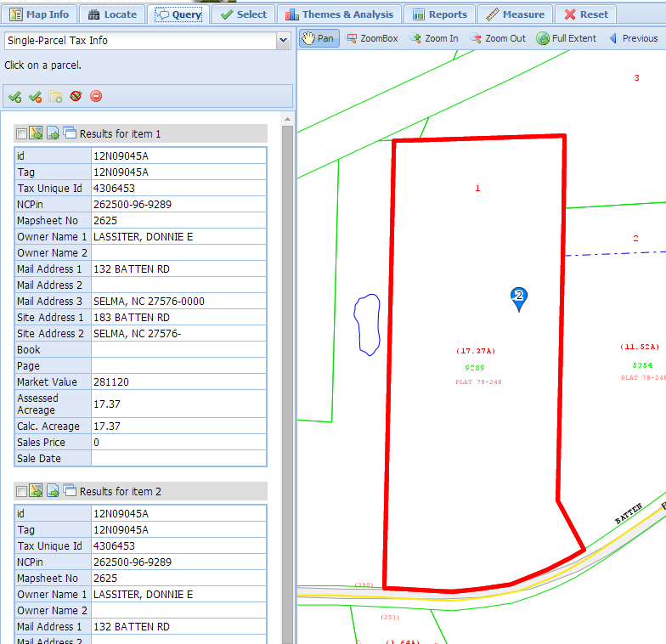Click the blue map marker labeled 2
Screen dimensions: 666x644
point(519,297)
